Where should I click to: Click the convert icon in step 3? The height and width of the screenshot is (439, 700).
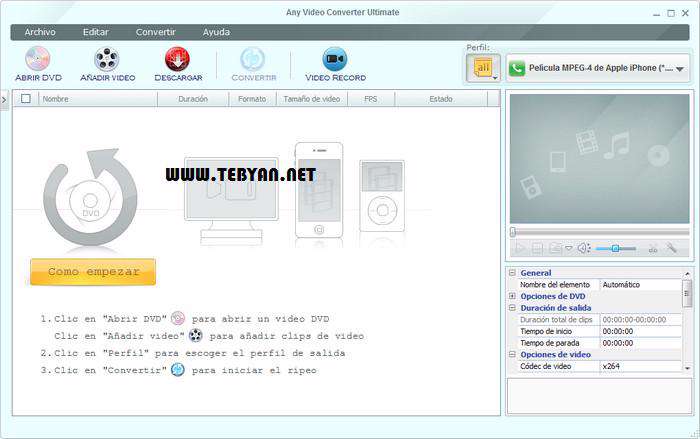click(178, 369)
